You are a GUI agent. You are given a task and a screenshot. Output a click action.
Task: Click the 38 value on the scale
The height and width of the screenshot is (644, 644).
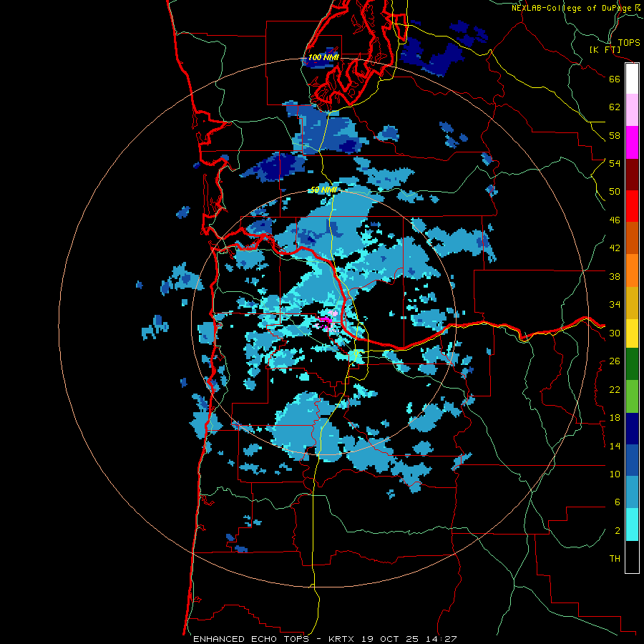[x=615, y=276]
